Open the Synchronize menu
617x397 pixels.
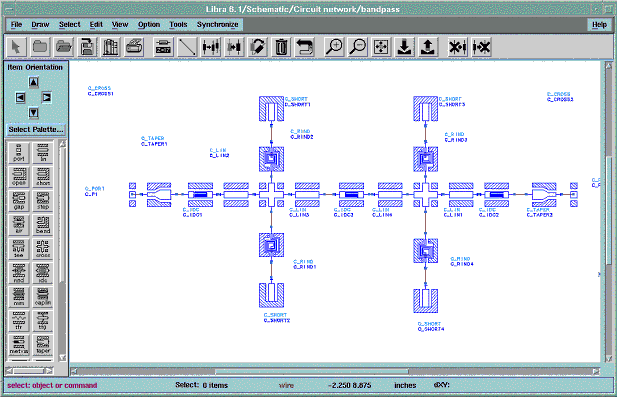pyautogui.click(x=218, y=24)
